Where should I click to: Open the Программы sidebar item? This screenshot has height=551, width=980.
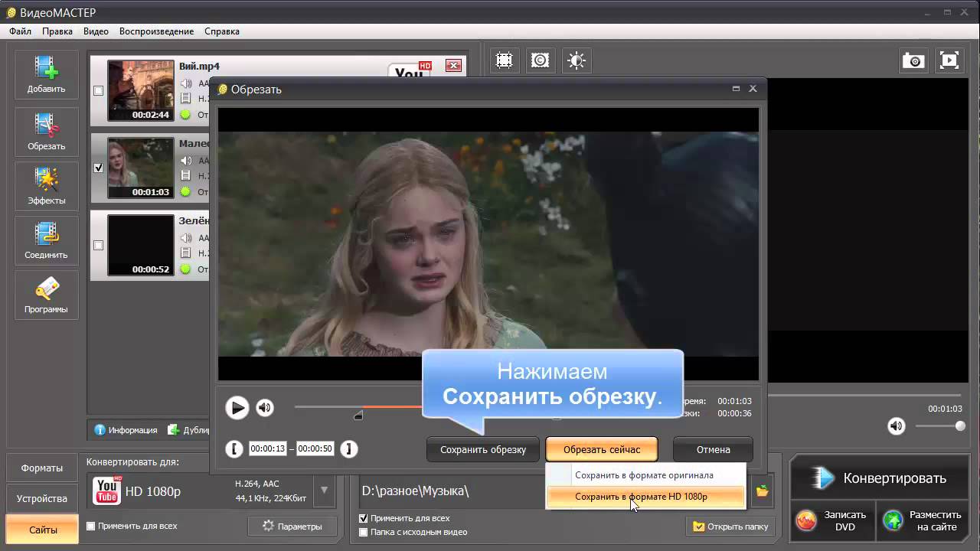(x=46, y=295)
